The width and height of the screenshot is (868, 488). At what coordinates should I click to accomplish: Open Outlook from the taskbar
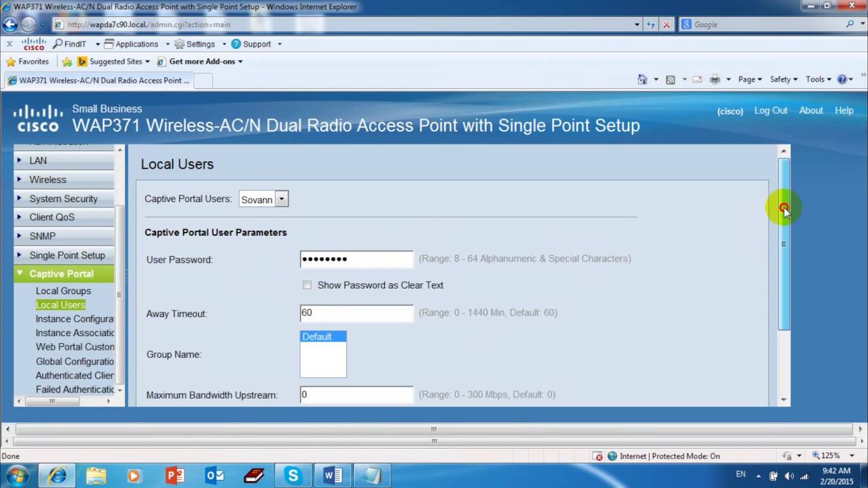click(214, 476)
